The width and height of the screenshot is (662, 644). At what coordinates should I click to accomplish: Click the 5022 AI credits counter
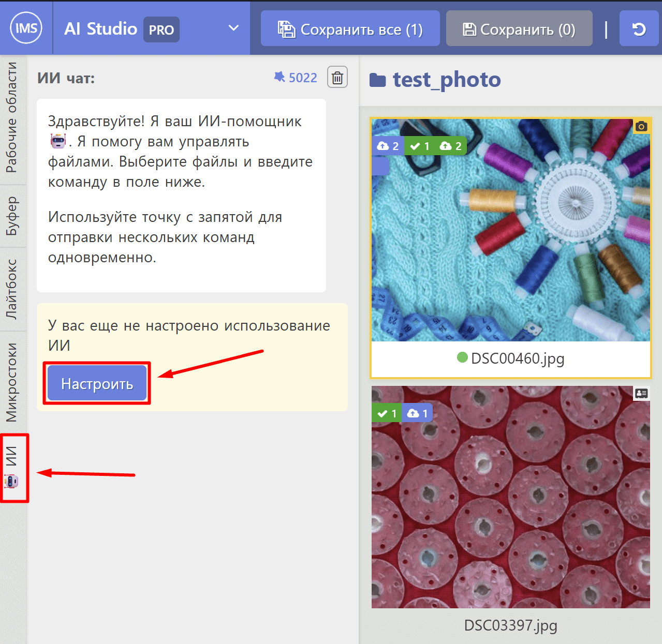[296, 78]
